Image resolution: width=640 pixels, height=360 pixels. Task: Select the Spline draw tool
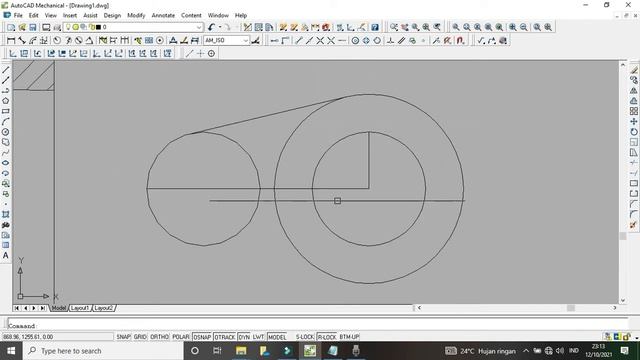6,153
